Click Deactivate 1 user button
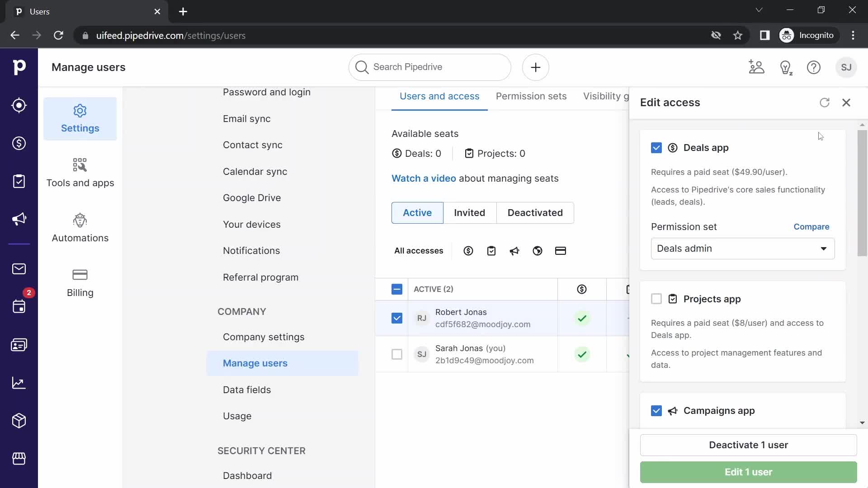Image resolution: width=868 pixels, height=488 pixels. [x=748, y=445]
